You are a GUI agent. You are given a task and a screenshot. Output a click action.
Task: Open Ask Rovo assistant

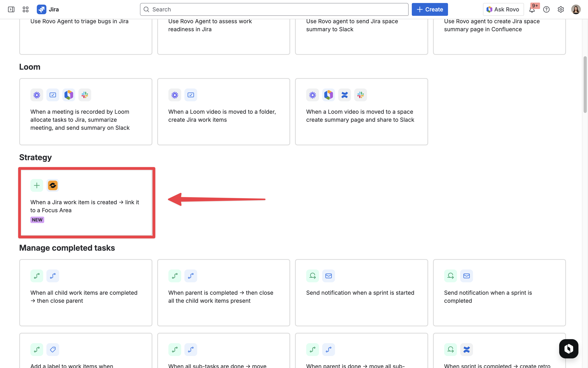tap(503, 9)
